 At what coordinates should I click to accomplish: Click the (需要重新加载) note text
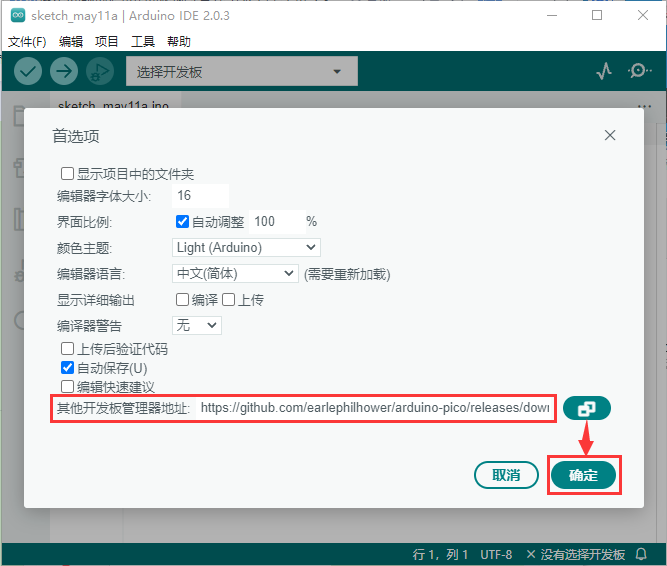347,274
